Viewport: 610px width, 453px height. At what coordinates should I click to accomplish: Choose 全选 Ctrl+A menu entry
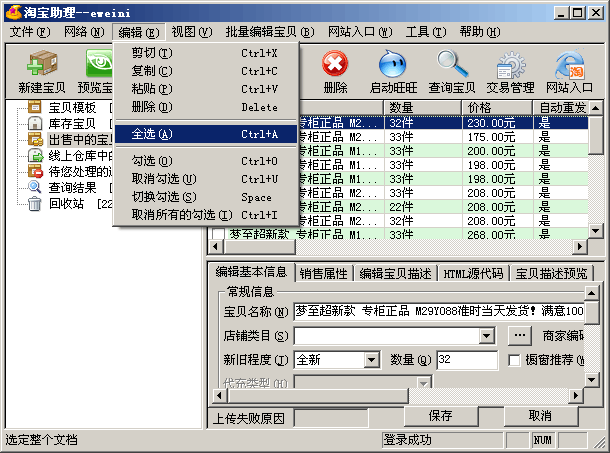point(206,134)
